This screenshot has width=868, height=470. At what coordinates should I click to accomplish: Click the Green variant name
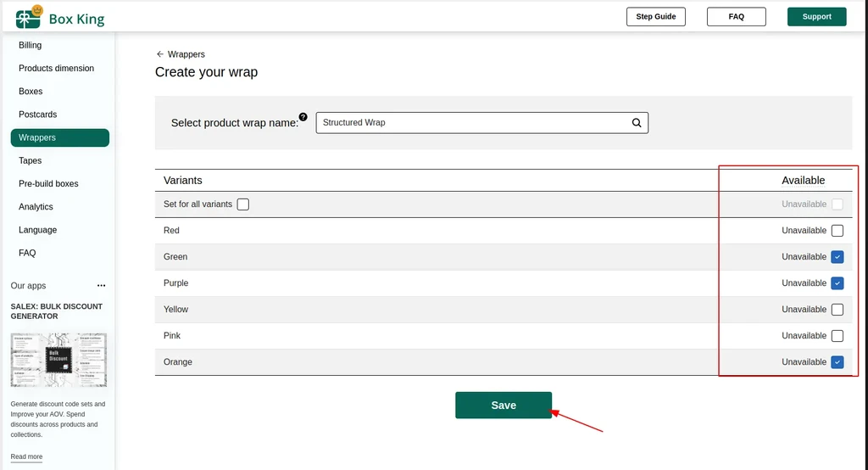coord(175,256)
